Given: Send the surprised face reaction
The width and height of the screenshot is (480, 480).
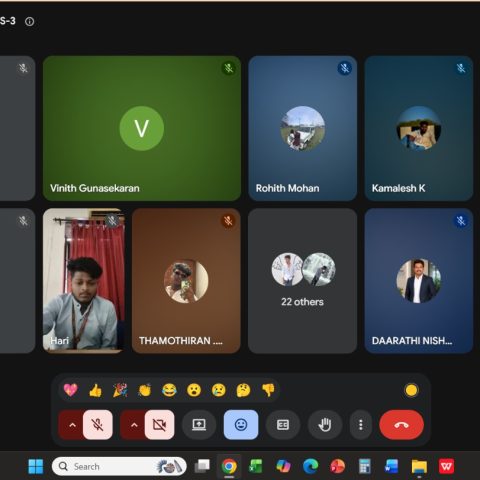Looking at the screenshot, I should pos(194,390).
